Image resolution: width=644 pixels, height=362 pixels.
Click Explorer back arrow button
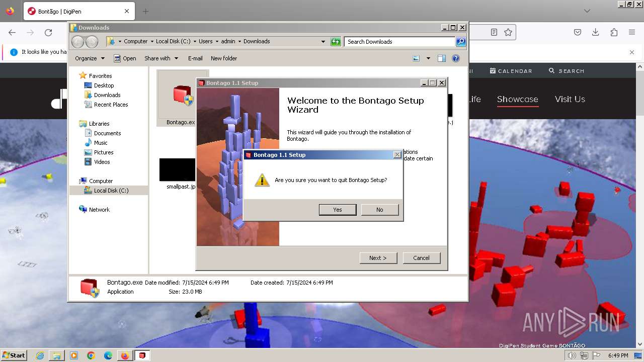77,42
